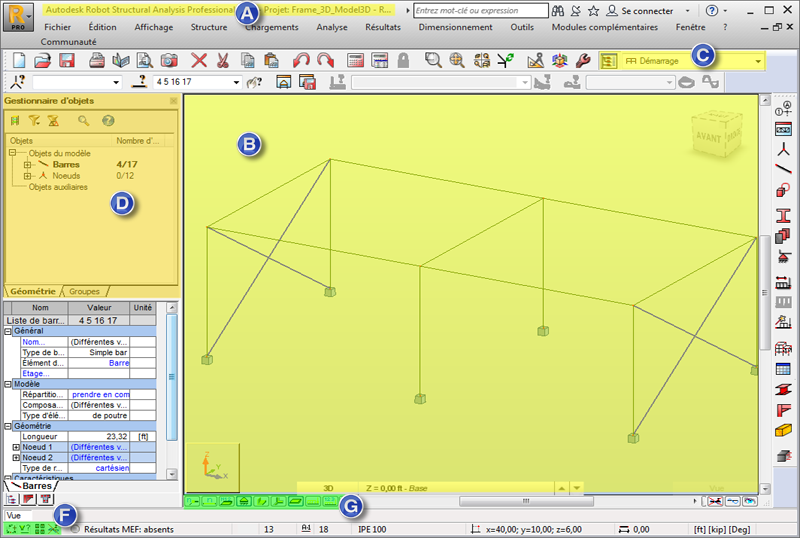Click the Paste clipboard icon
This screenshot has width=800, height=538.
tap(271, 61)
